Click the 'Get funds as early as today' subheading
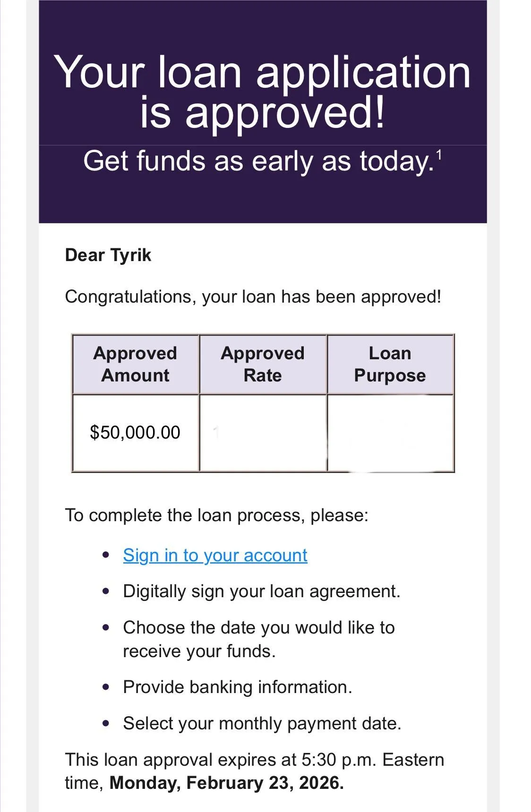The width and height of the screenshot is (531, 812). (258, 161)
